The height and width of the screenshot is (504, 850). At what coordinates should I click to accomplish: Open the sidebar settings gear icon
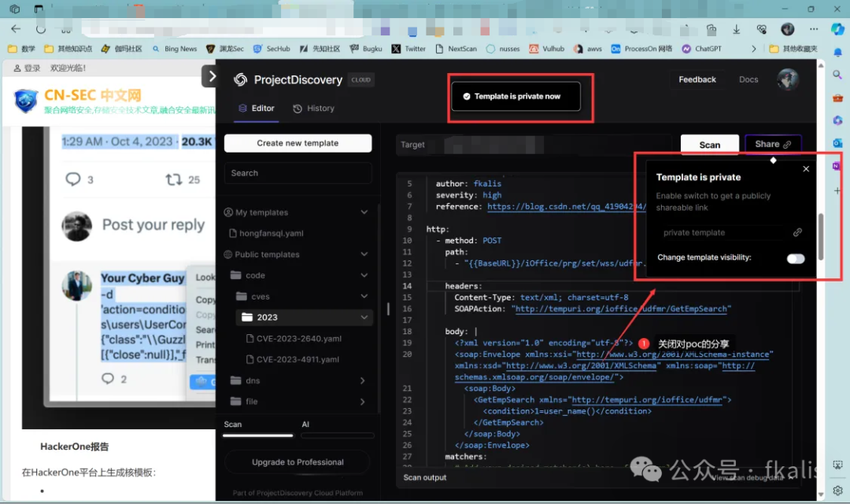(837, 491)
